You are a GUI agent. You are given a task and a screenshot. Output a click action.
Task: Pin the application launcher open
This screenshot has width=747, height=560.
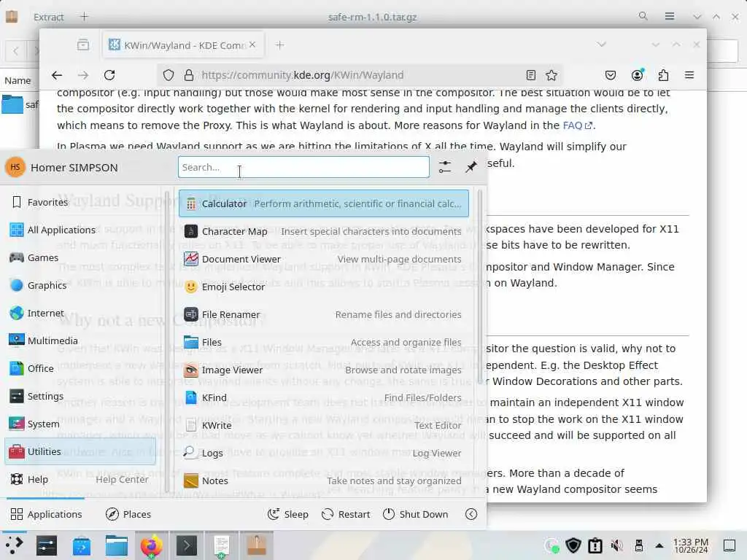click(x=471, y=167)
